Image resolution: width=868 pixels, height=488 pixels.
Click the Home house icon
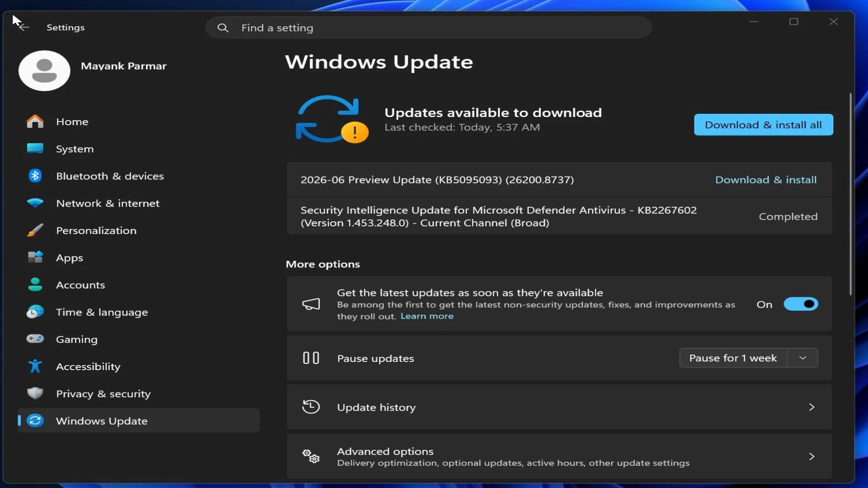[35, 122]
